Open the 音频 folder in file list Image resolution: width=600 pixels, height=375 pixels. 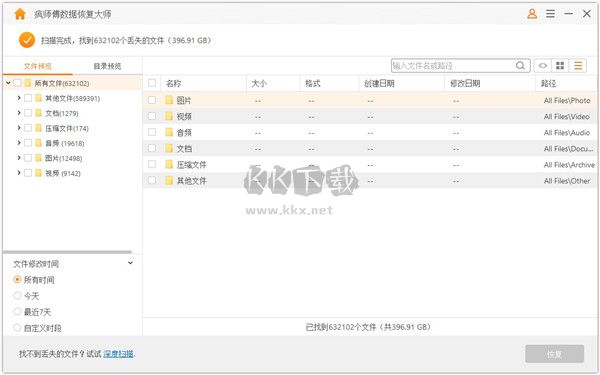[x=184, y=132]
